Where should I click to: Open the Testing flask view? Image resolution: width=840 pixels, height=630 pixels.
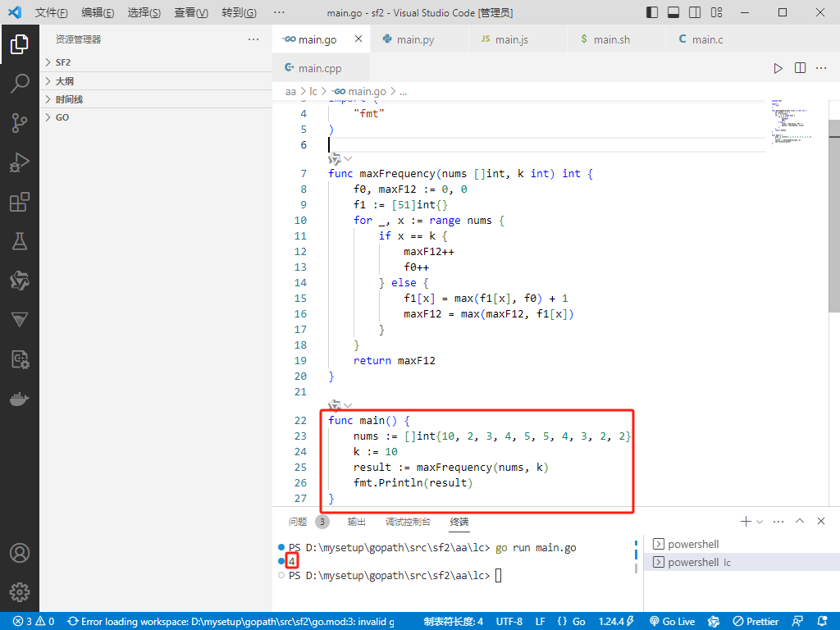pyautogui.click(x=20, y=242)
